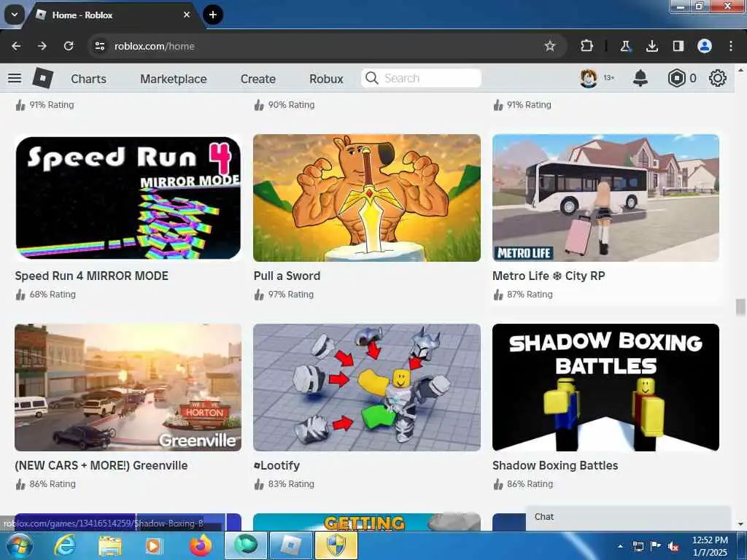Open the Windows Start button
This screenshot has width=747, height=560.
(19, 545)
